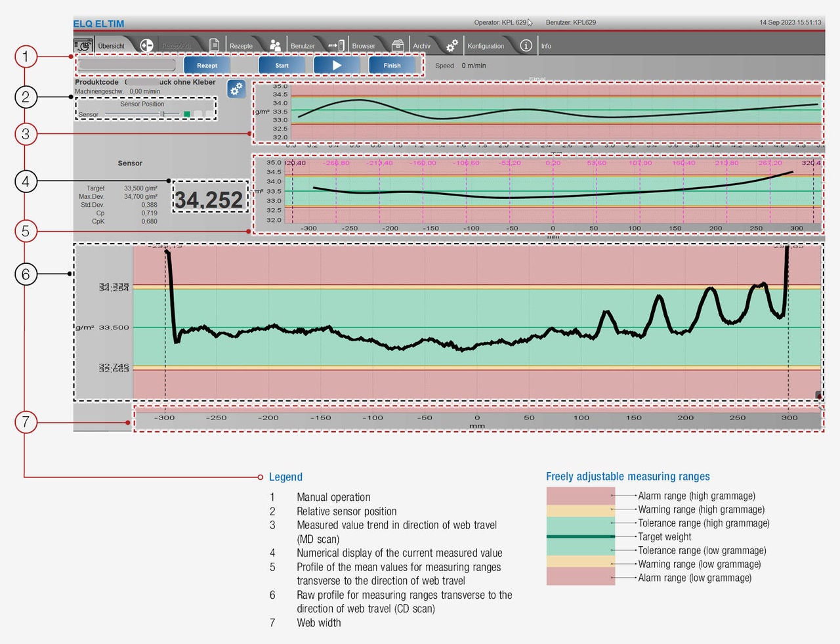Viewport: 840px width, 644px height.
Task: Open the Konfiguration tab
Action: click(x=486, y=46)
